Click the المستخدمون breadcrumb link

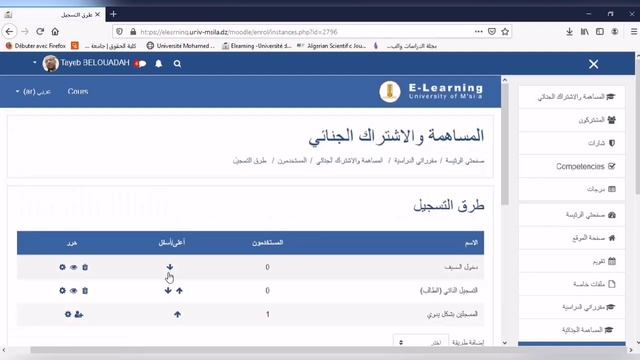tap(292, 161)
